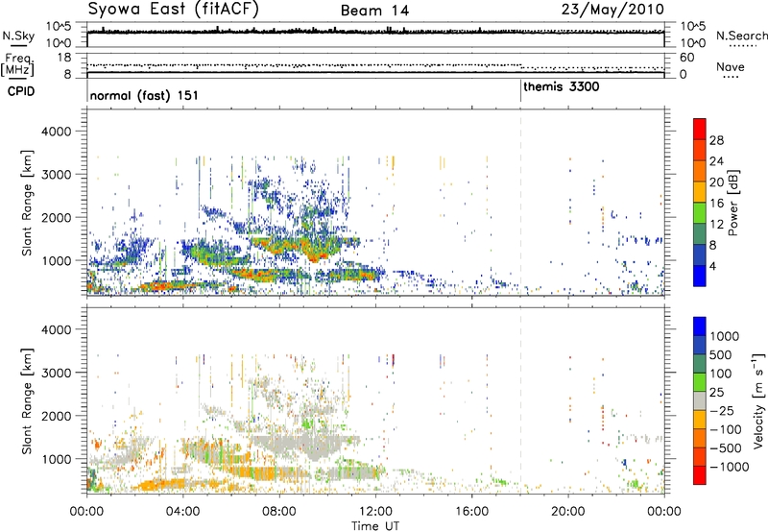Click Power colorbar segment between 8 and 12
The width and height of the screenshot is (768, 532).
700,234
